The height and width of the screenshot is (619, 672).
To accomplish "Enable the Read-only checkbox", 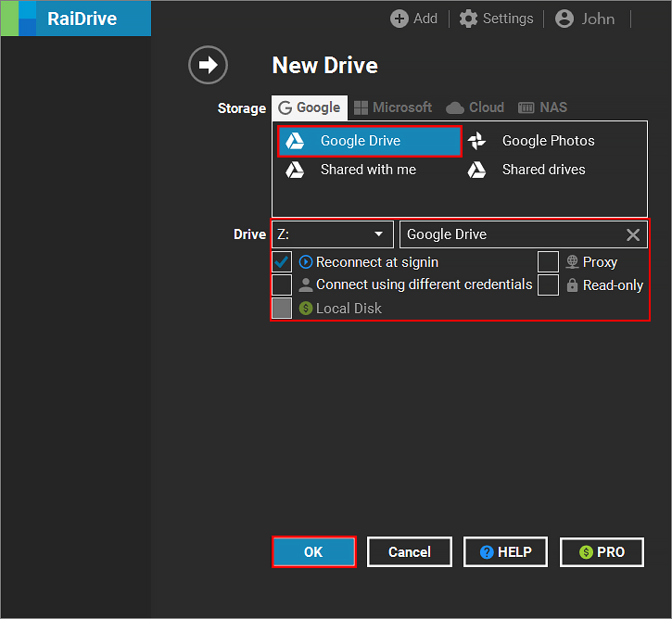I will point(548,284).
